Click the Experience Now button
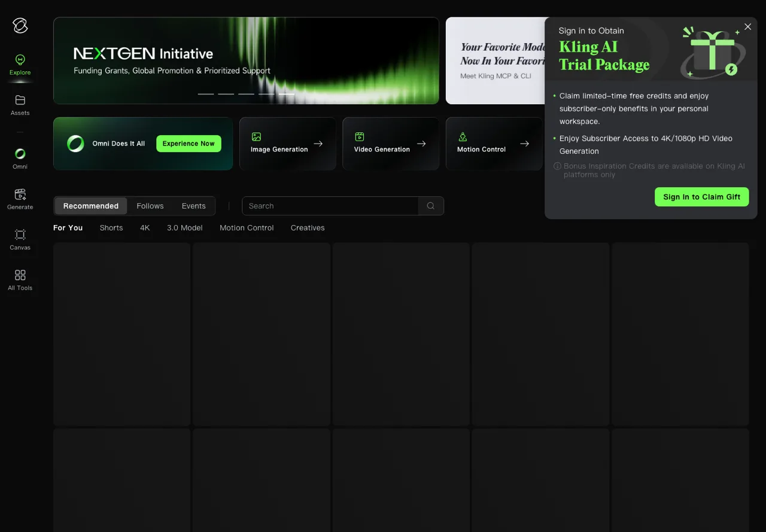The image size is (766, 532). pos(189,144)
